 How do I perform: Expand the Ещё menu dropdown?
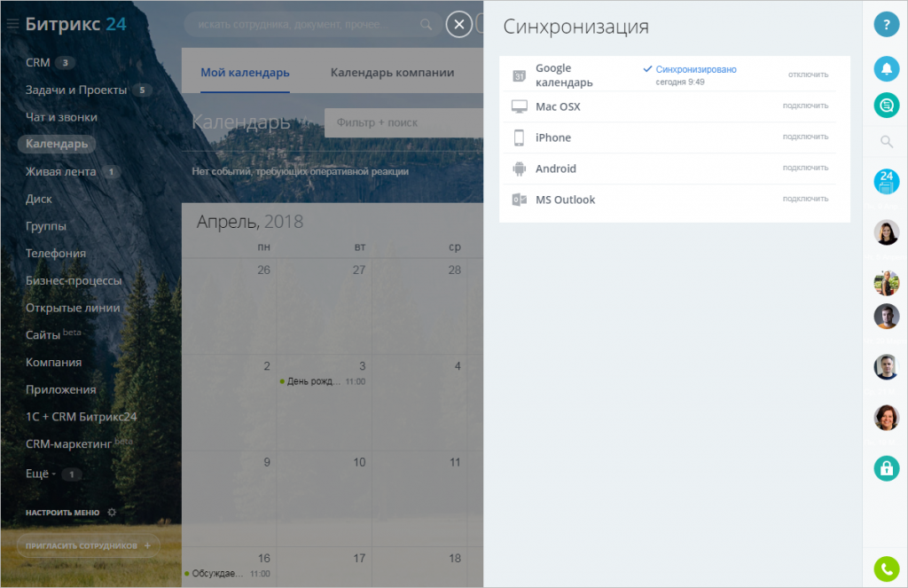pyautogui.click(x=41, y=474)
